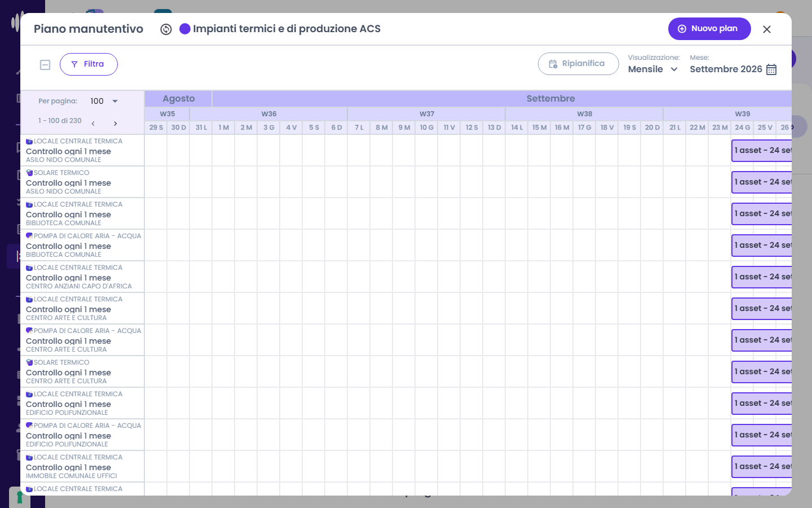Open the calendar icon for Settembre 2026
This screenshot has height=508, width=812.
pyautogui.click(x=771, y=69)
